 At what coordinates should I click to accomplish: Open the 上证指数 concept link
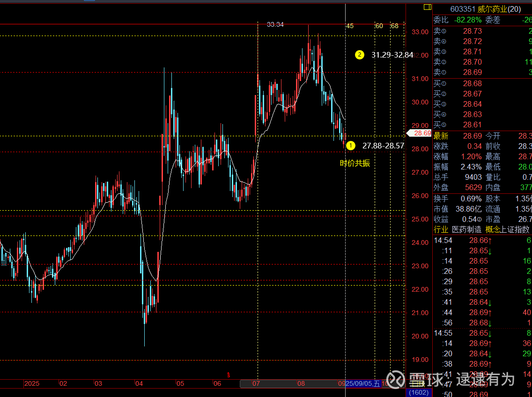click(x=515, y=230)
